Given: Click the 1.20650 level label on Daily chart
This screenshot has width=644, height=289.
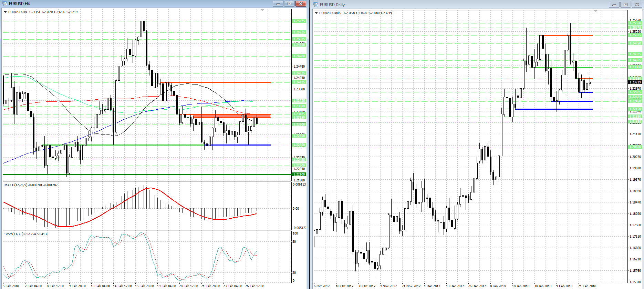Looking at the screenshot, I should (x=635, y=147).
